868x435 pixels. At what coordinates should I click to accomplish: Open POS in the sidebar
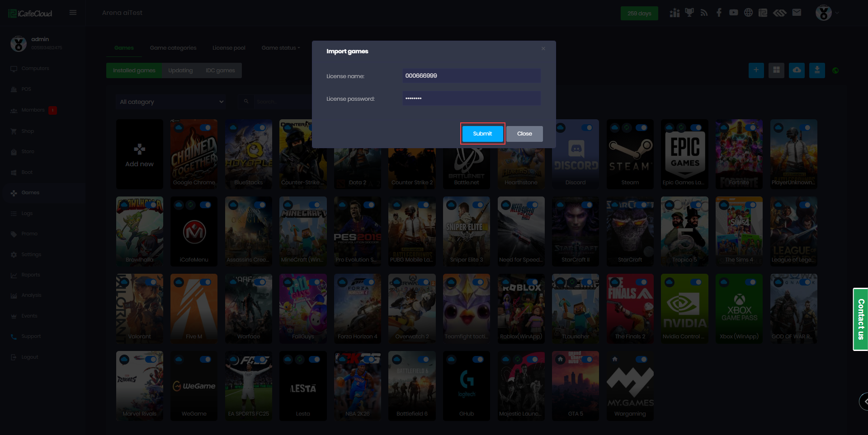pyautogui.click(x=26, y=89)
